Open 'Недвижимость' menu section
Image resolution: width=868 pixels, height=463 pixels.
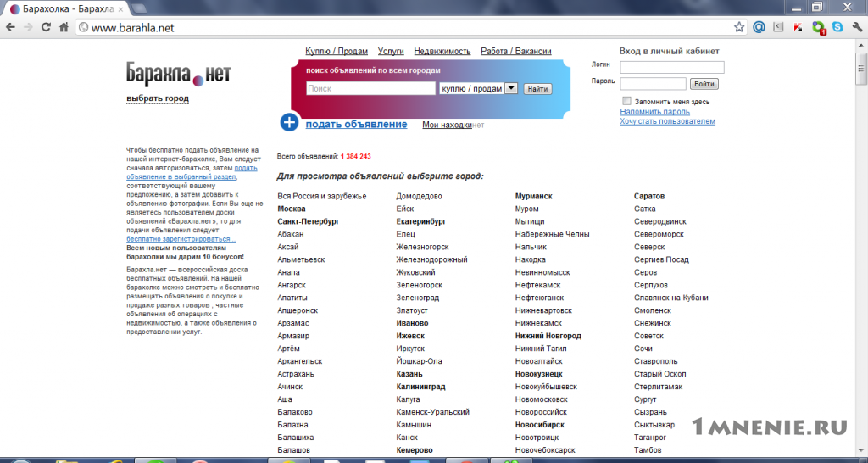coord(442,51)
